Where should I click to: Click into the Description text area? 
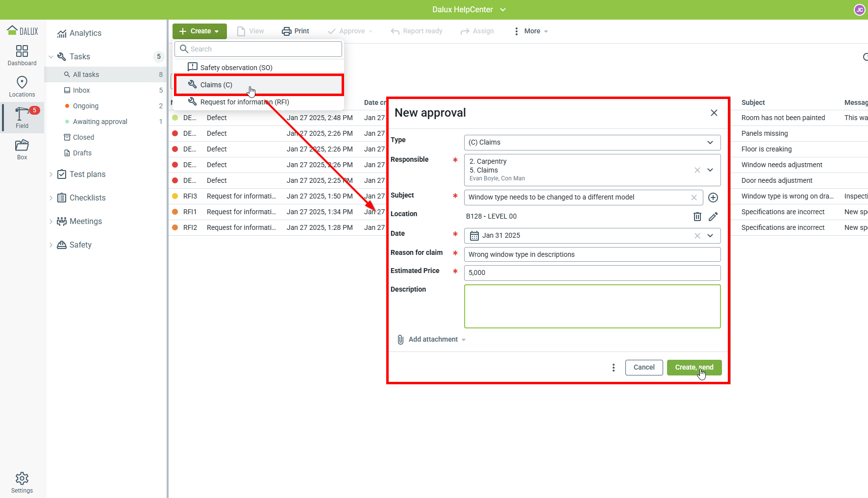point(592,306)
